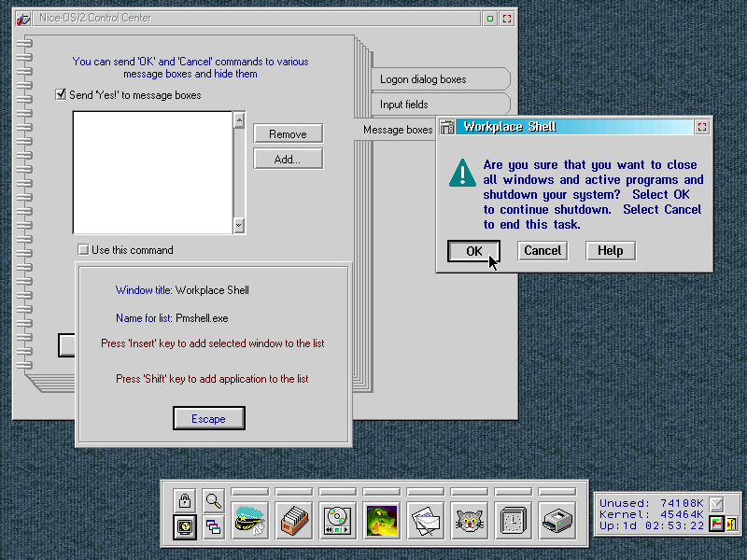Open the printer icon in LaunchPad
This screenshot has width=747, height=560.
(557, 521)
